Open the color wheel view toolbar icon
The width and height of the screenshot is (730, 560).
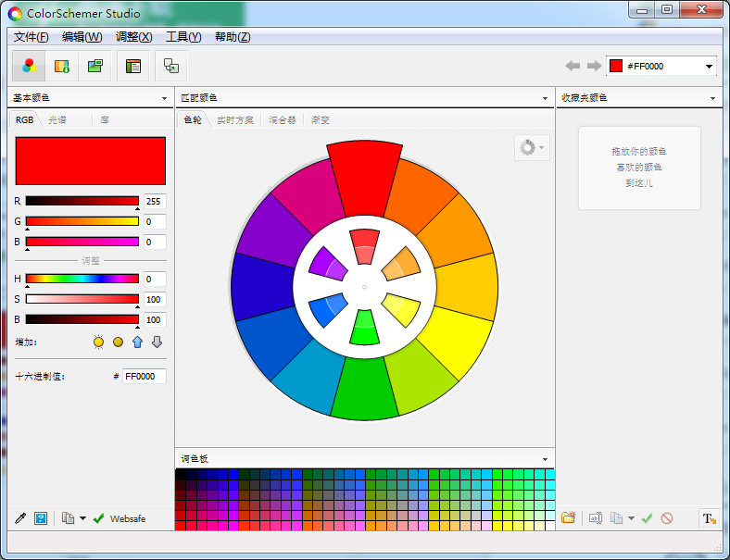tap(29, 66)
